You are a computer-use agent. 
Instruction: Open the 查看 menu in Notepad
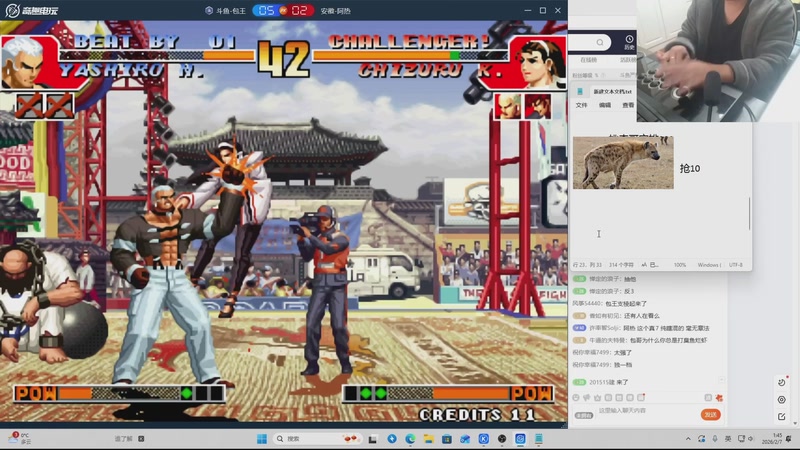[628, 105]
